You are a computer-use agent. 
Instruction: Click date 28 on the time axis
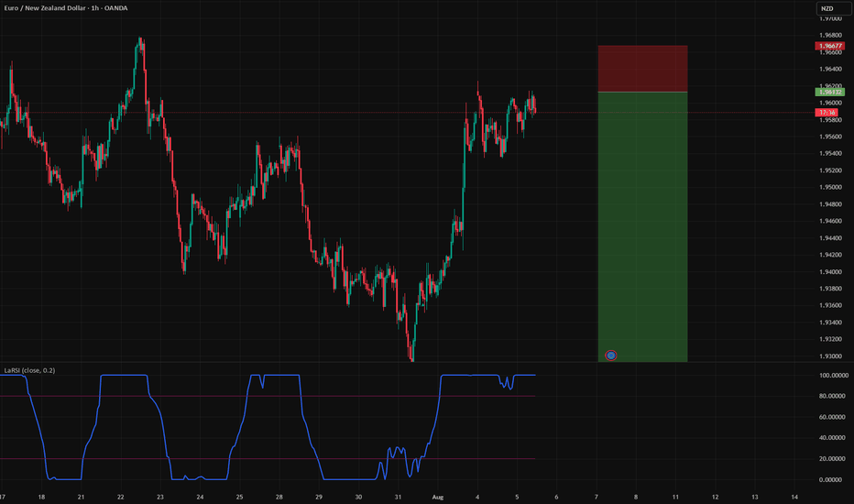click(x=279, y=497)
